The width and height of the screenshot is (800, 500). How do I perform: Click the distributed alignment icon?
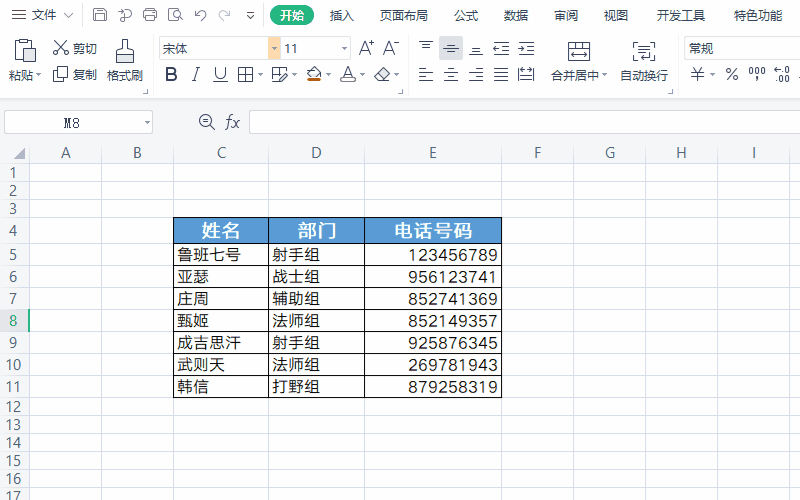pos(526,75)
